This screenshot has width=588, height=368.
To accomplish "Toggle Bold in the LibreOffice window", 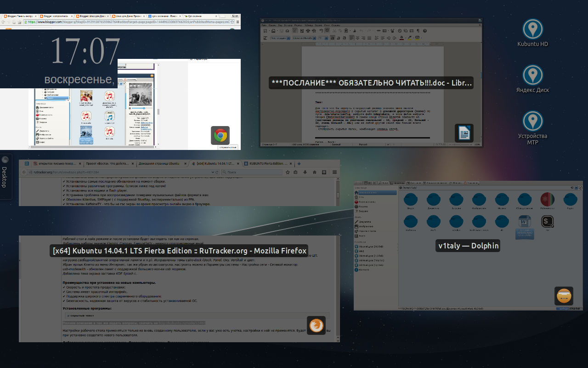I will click(333, 38).
